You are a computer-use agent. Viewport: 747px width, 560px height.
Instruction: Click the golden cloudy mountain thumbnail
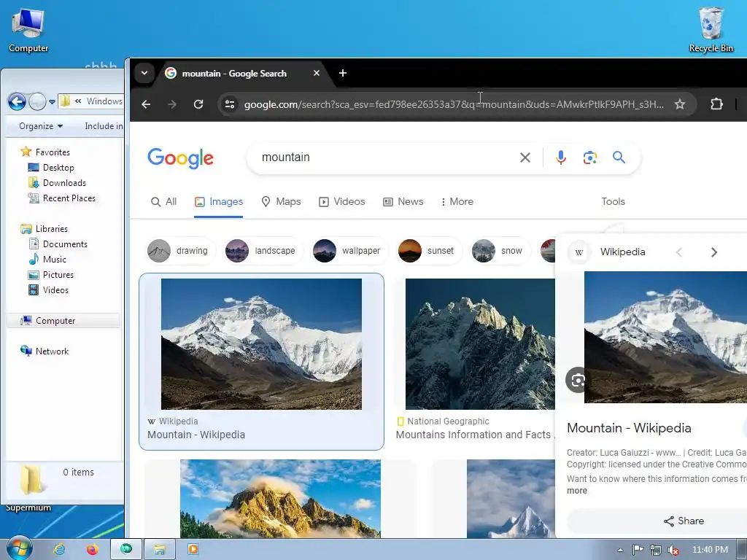pos(280,499)
